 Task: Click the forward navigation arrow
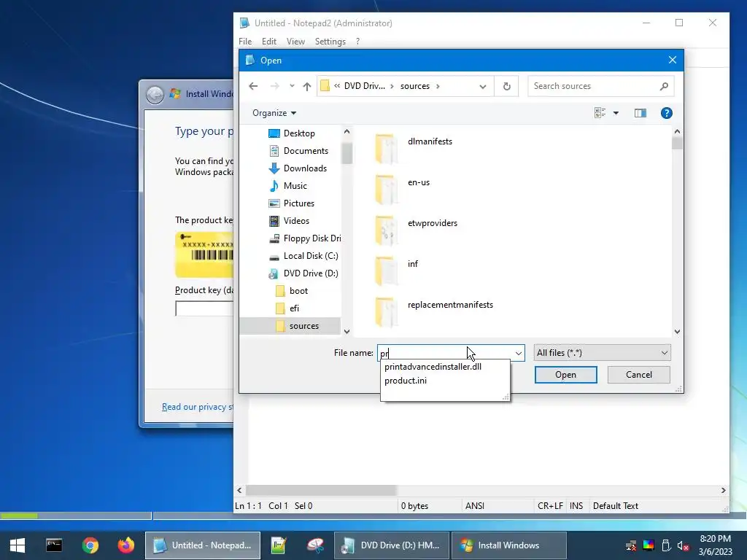pyautogui.click(x=274, y=86)
